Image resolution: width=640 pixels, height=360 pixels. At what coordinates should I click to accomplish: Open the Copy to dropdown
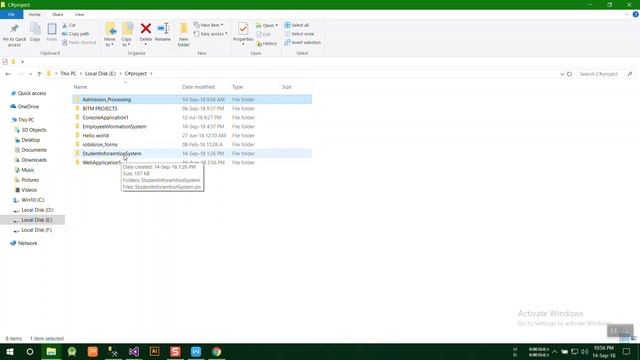pyautogui.click(x=127, y=35)
